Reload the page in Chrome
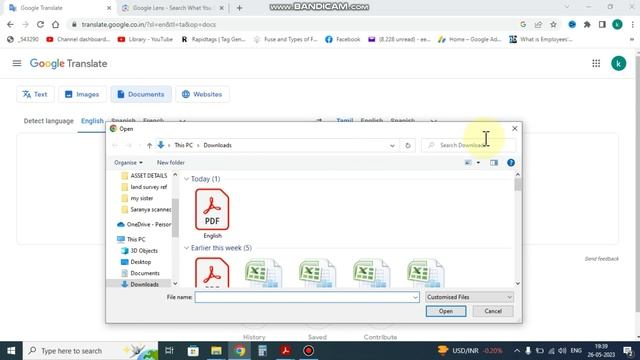 (40, 24)
